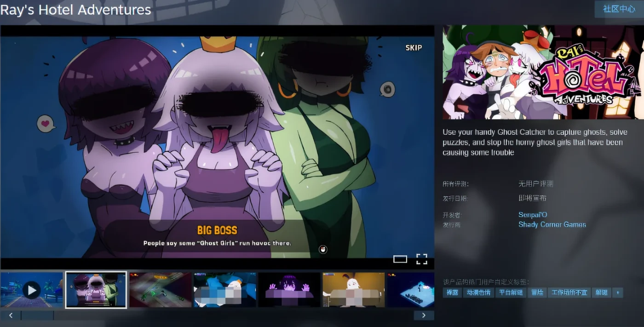Move the thumbnail strip right with the arrow
The width and height of the screenshot is (644, 327).
click(x=424, y=316)
